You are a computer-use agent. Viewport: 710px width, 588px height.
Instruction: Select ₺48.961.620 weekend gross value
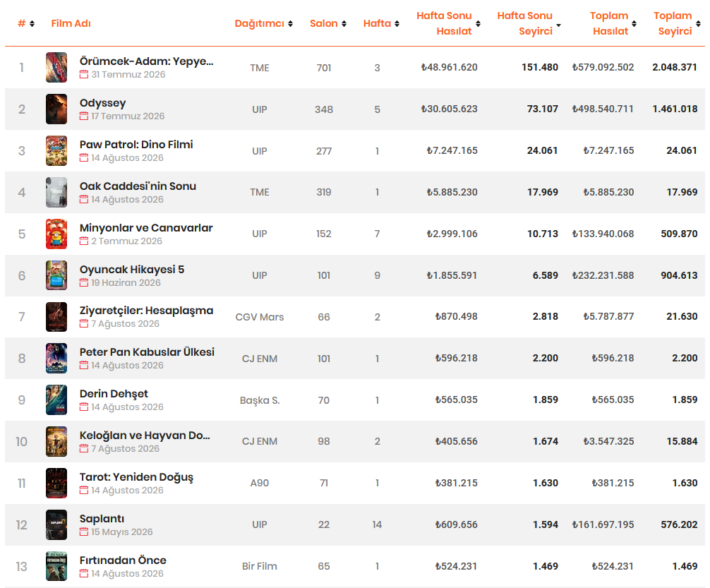pyautogui.click(x=449, y=68)
